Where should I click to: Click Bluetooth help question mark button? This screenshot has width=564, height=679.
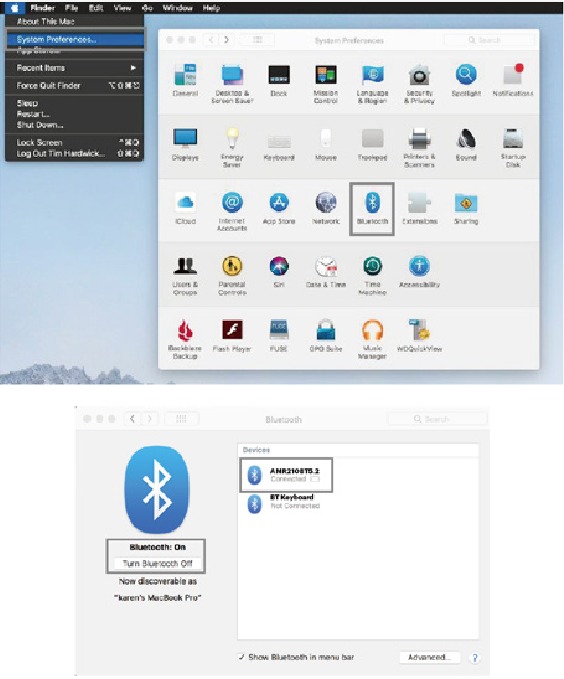[475, 657]
